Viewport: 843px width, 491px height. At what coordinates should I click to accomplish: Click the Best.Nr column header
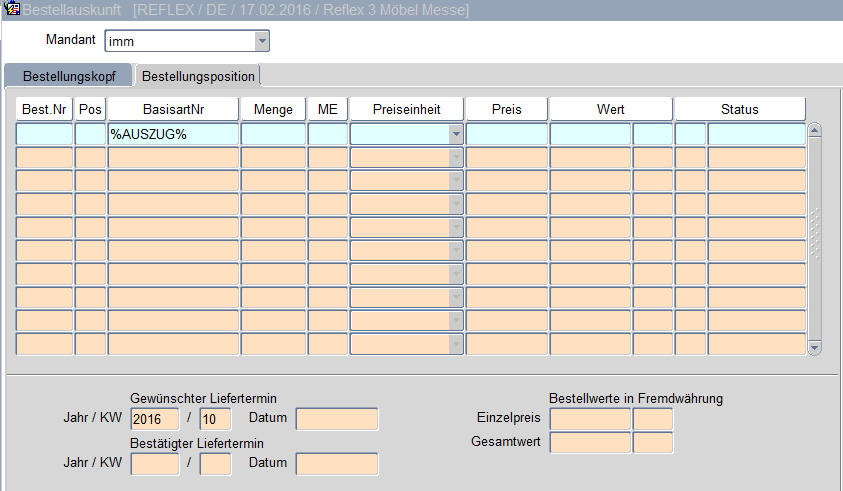point(45,109)
